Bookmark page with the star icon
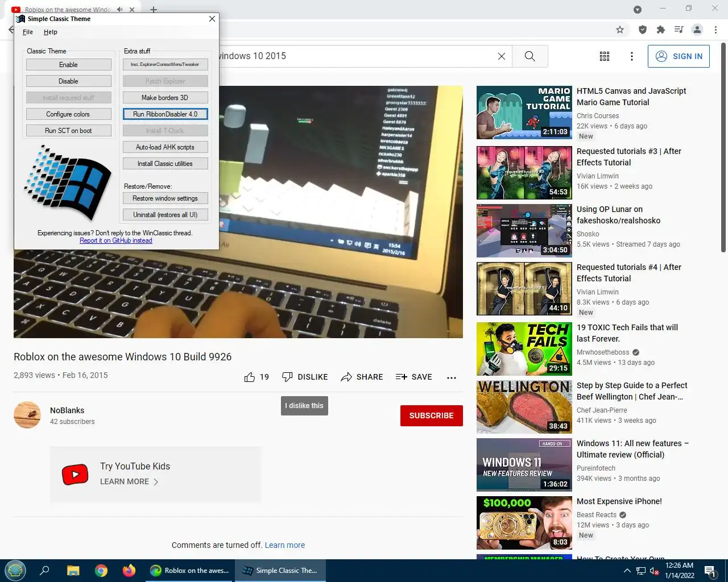The height and width of the screenshot is (582, 728). click(620, 30)
